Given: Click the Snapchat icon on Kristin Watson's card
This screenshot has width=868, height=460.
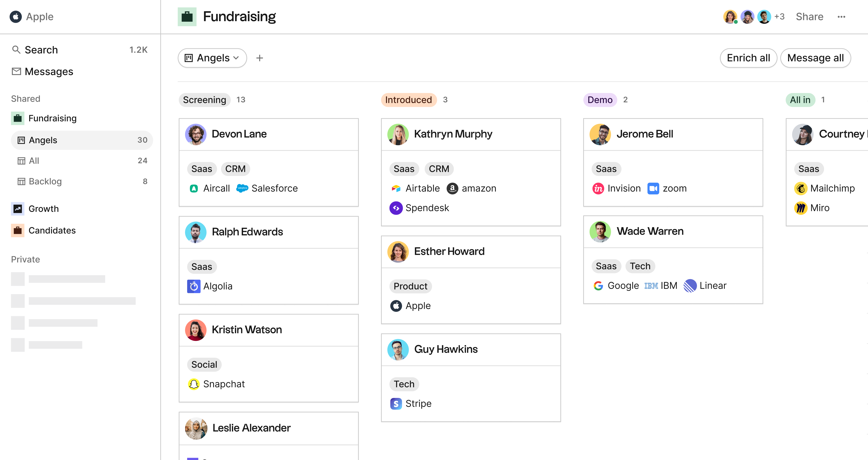Looking at the screenshot, I should pos(194,384).
